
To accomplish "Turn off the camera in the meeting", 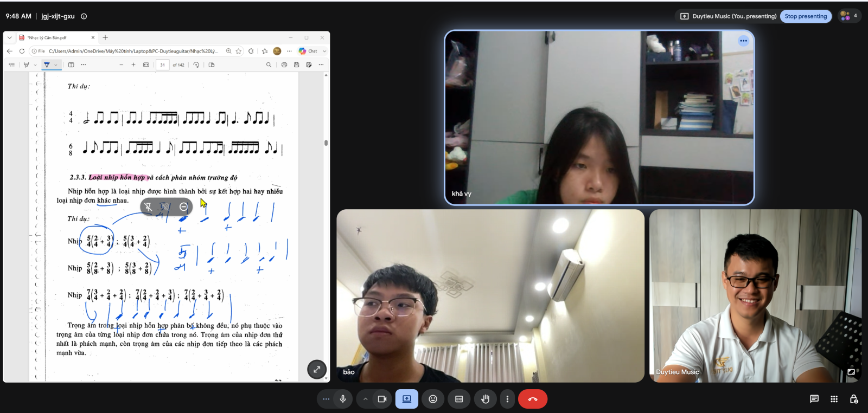I will tap(382, 399).
